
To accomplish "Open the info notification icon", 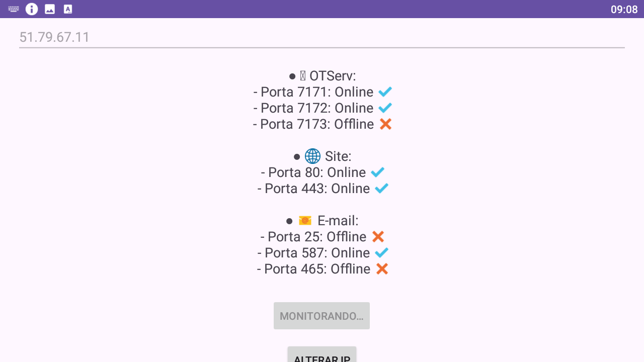I will (32, 9).
